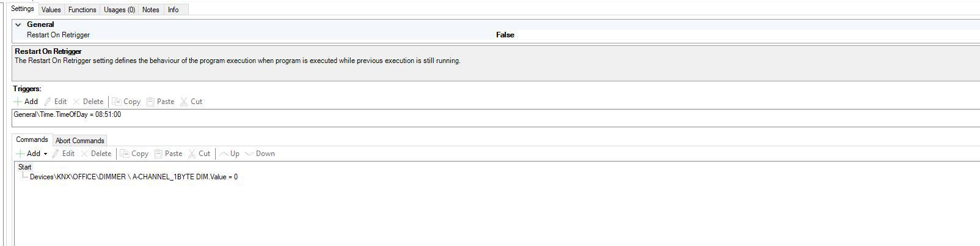Click Add icon in Triggers toolbar
The height and width of the screenshot is (246, 980).
pyautogui.click(x=19, y=102)
